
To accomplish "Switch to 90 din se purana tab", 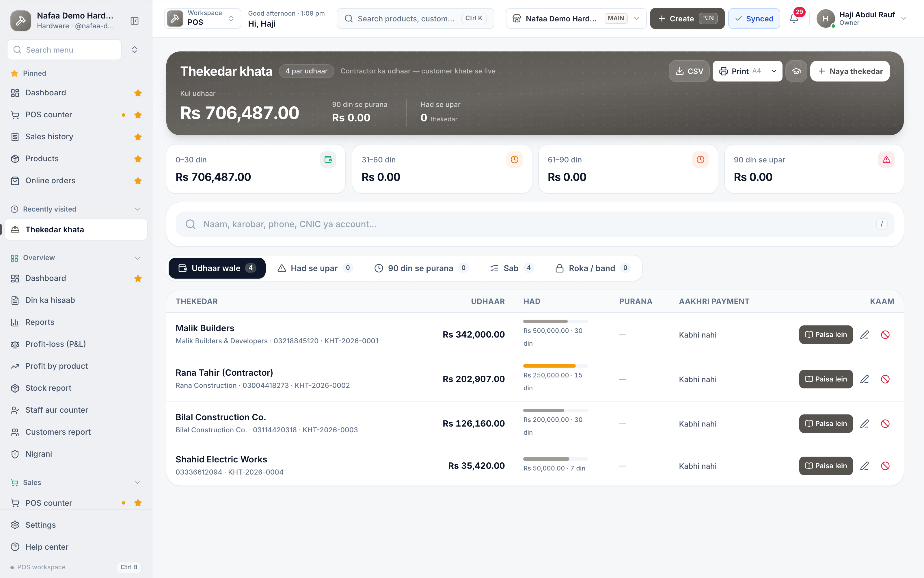I will (x=422, y=268).
